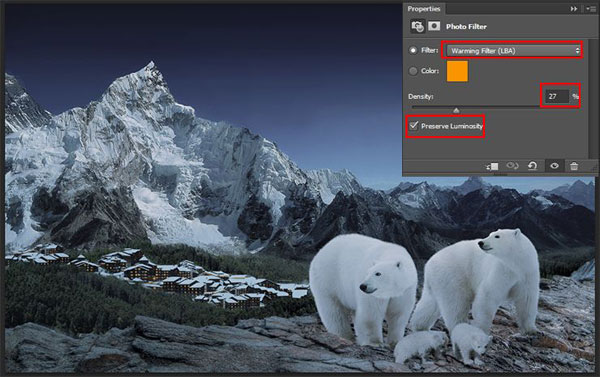View the previous state icon

click(x=512, y=166)
